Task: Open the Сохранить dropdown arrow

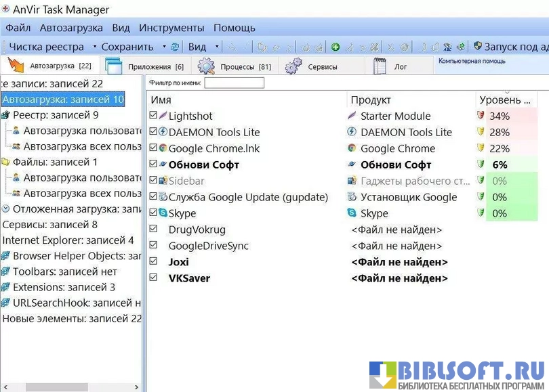Action: (163, 47)
